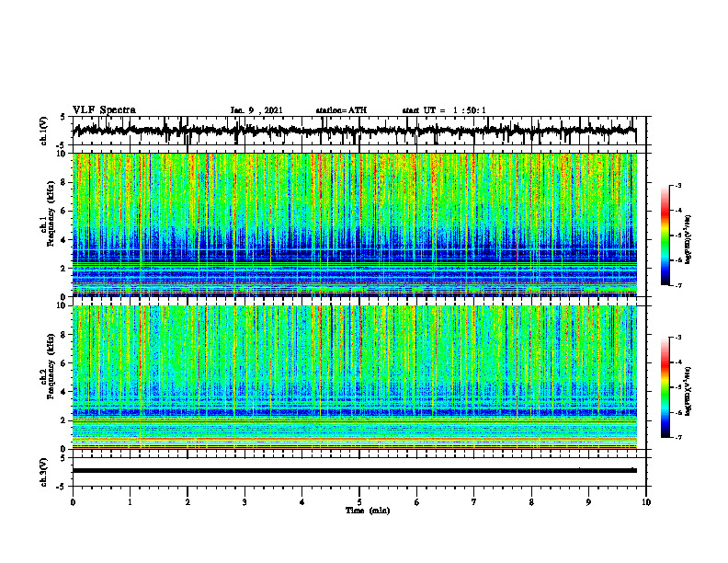Click the "5" volt tick of ch.1(V) panel
The width and height of the screenshot is (728, 563).
[63, 117]
